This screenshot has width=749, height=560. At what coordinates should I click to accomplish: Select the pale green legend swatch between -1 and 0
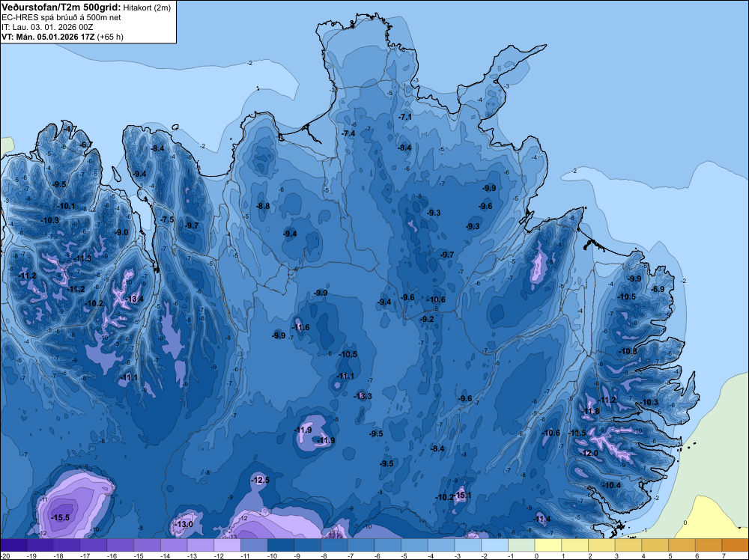coord(521,545)
